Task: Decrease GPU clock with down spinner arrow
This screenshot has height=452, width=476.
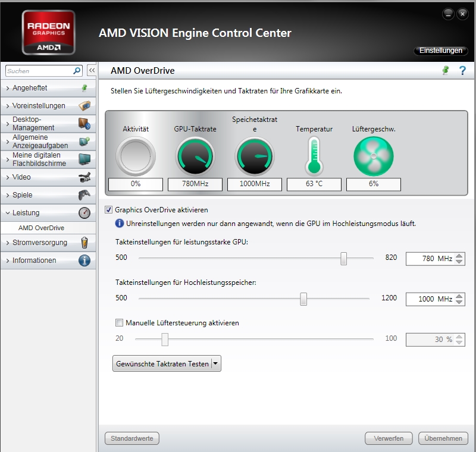Action: coord(459,262)
